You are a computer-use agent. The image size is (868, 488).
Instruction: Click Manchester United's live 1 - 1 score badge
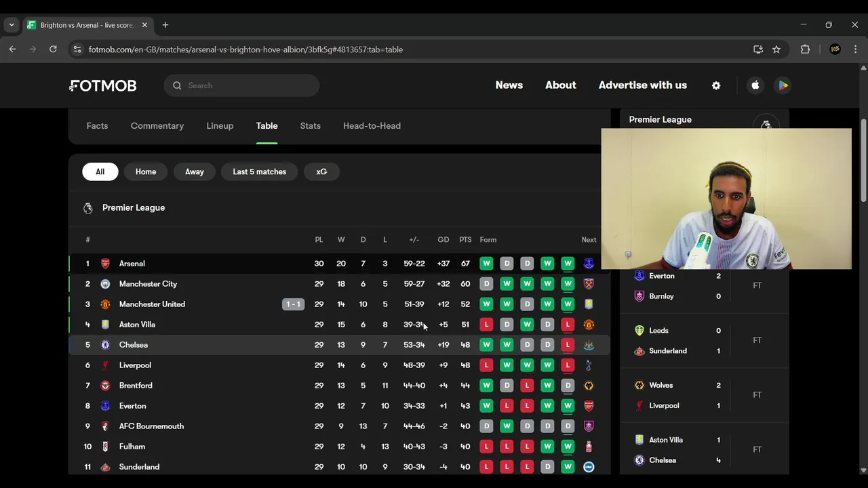coord(293,304)
